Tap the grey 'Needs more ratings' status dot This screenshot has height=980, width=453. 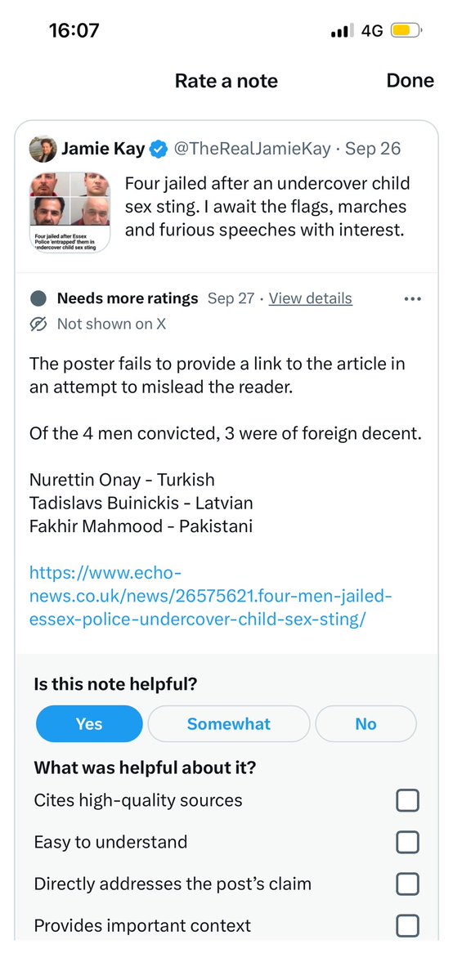(38, 299)
